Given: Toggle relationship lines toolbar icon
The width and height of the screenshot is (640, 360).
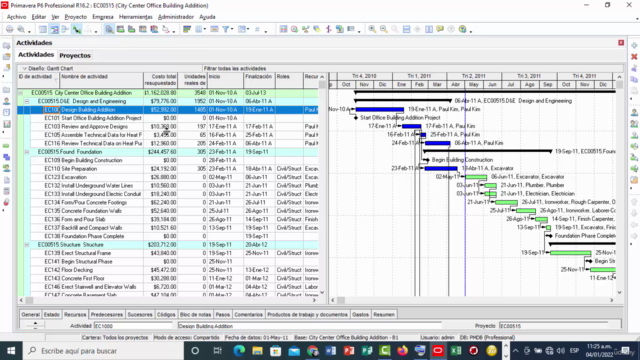Looking at the screenshot, I should tap(76, 29).
